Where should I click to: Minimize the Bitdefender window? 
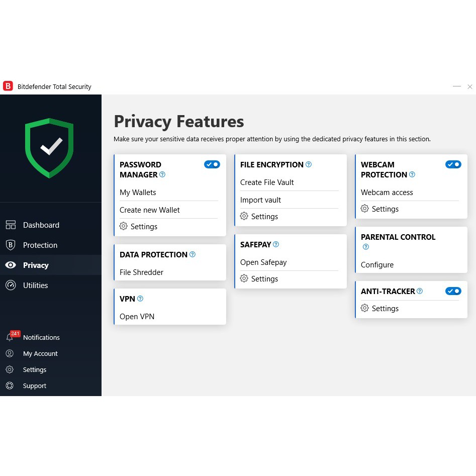pos(456,86)
